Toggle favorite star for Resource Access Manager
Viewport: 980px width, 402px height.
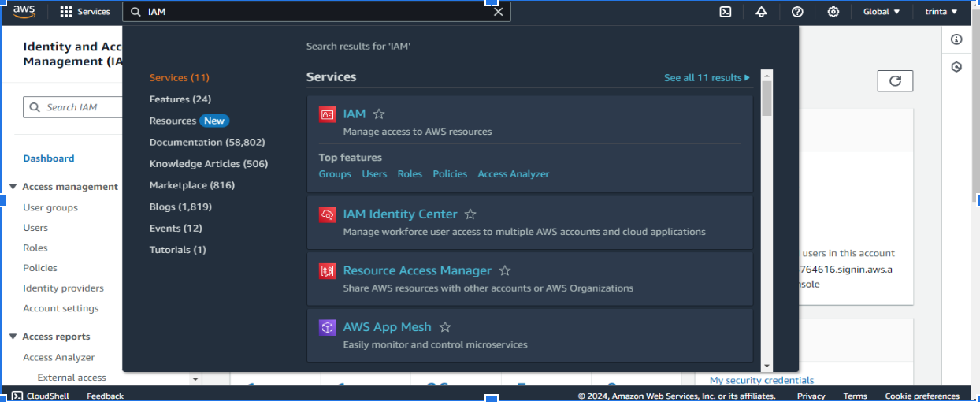coord(505,271)
